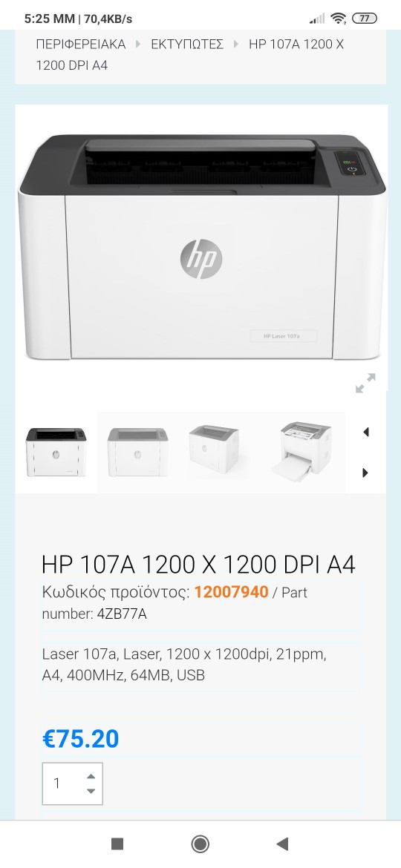Select second front-view printer thumbnail
Image resolution: width=401 pixels, height=868 pixels.
(x=137, y=452)
